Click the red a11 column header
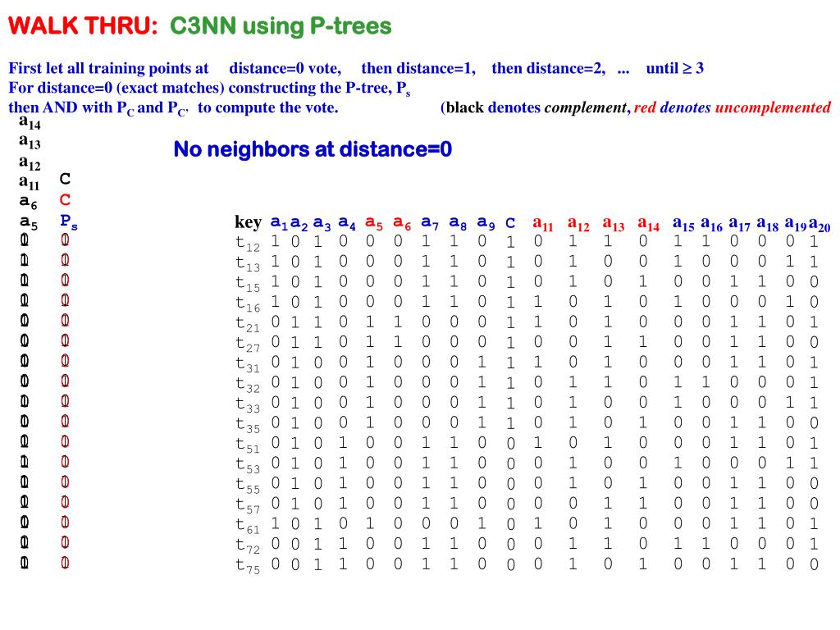The height and width of the screenshot is (630, 840). 543,222
